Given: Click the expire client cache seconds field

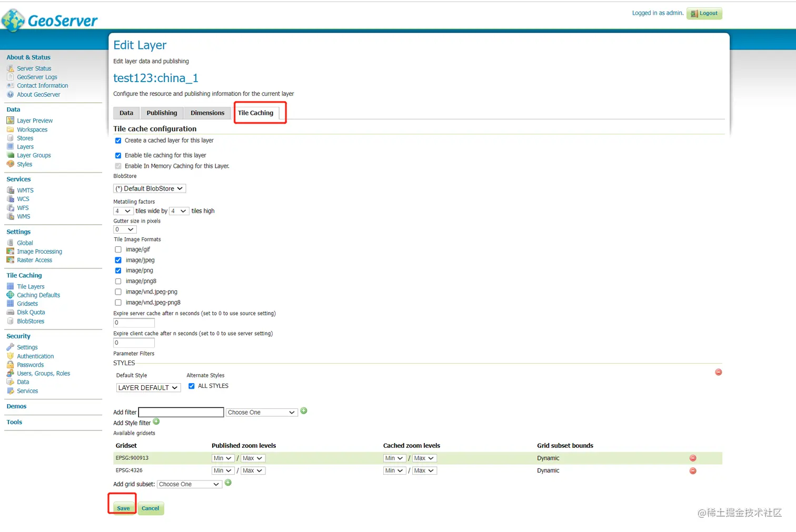Looking at the screenshot, I should click(134, 343).
